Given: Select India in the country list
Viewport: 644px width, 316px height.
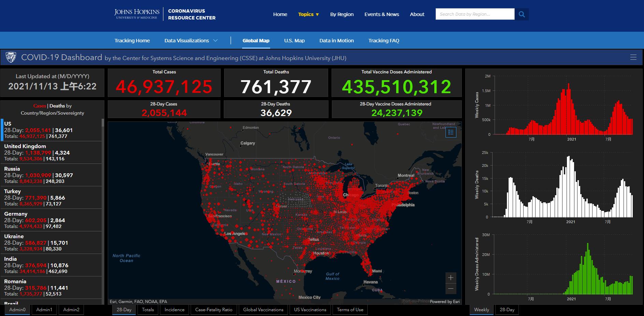Looking at the screenshot, I should 51,265.
